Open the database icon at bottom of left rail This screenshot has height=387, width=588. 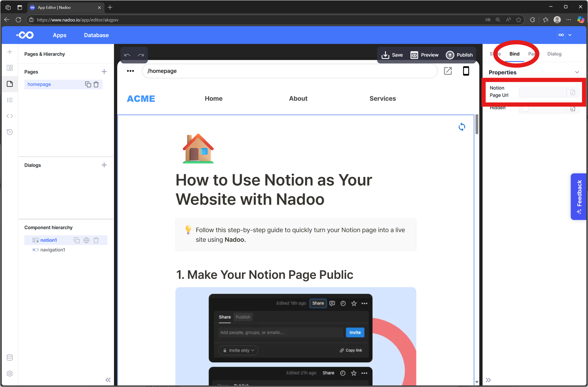pyautogui.click(x=10, y=358)
